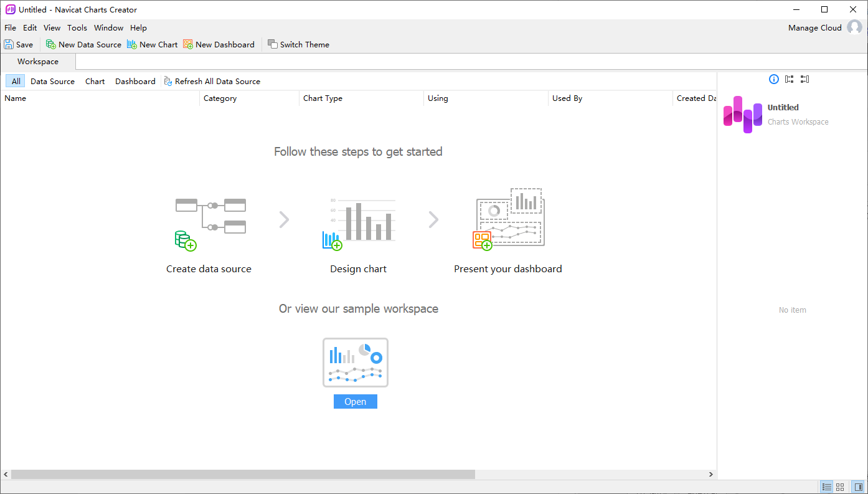Click horizontal scrollbar right arrow
Viewport: 868px width, 494px height.
[x=711, y=475]
